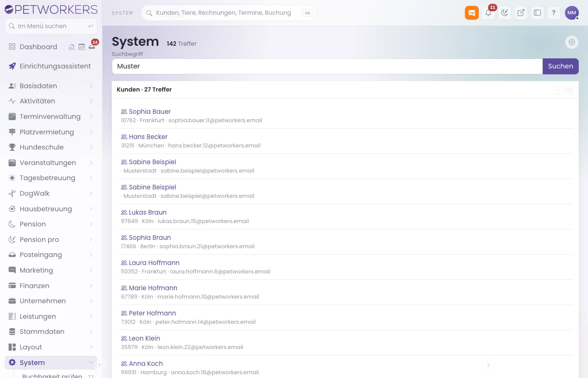Viewport: 588px width, 378px height.
Task: Collapse the System menu section
Action: click(x=51, y=362)
